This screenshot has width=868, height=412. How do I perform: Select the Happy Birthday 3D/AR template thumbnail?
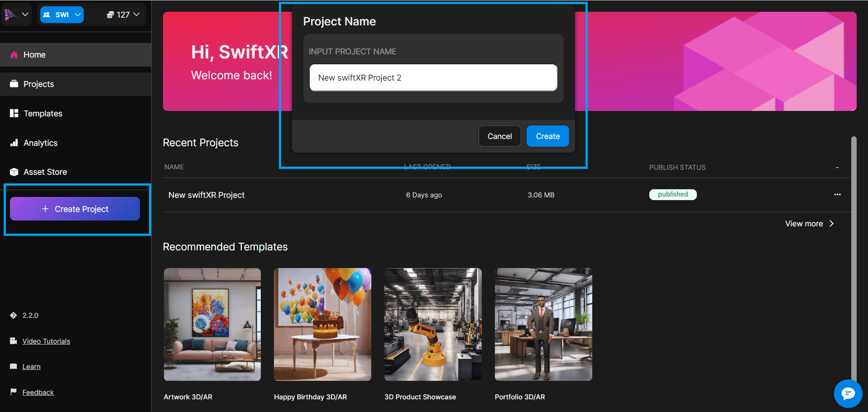coord(322,324)
